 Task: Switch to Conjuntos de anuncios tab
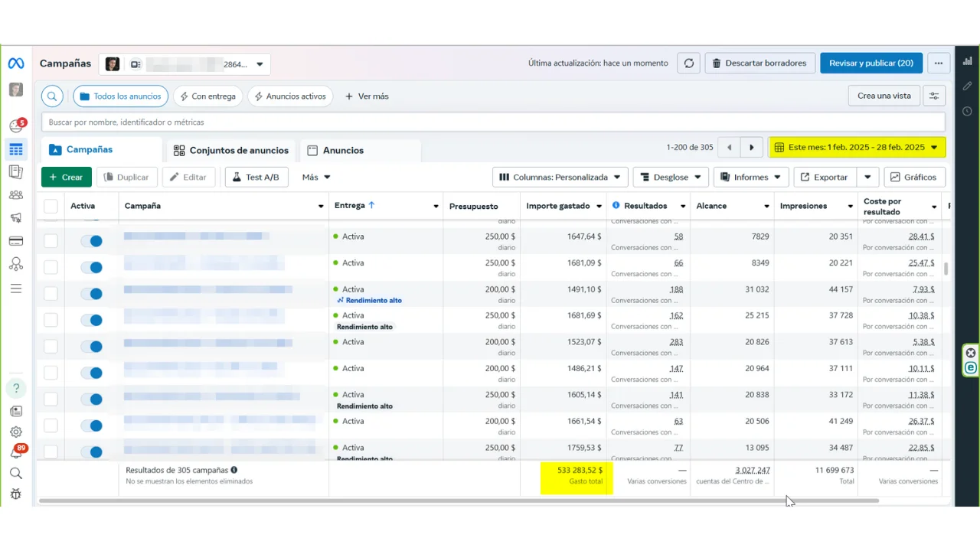coord(231,150)
